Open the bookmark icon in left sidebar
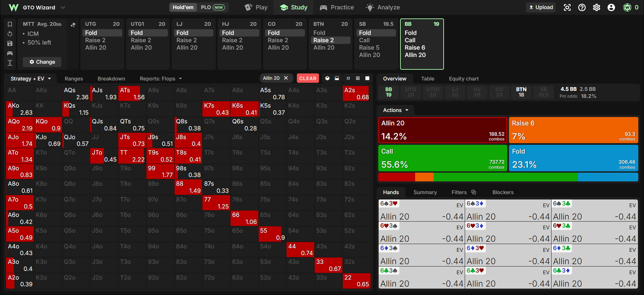Viewport: 644px width, 295px height. point(10,24)
